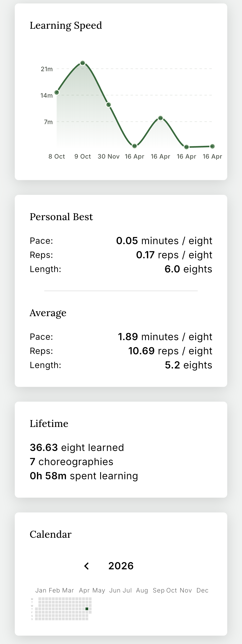
Task: Select the last 16 Apr data point
Action: (x=212, y=146)
